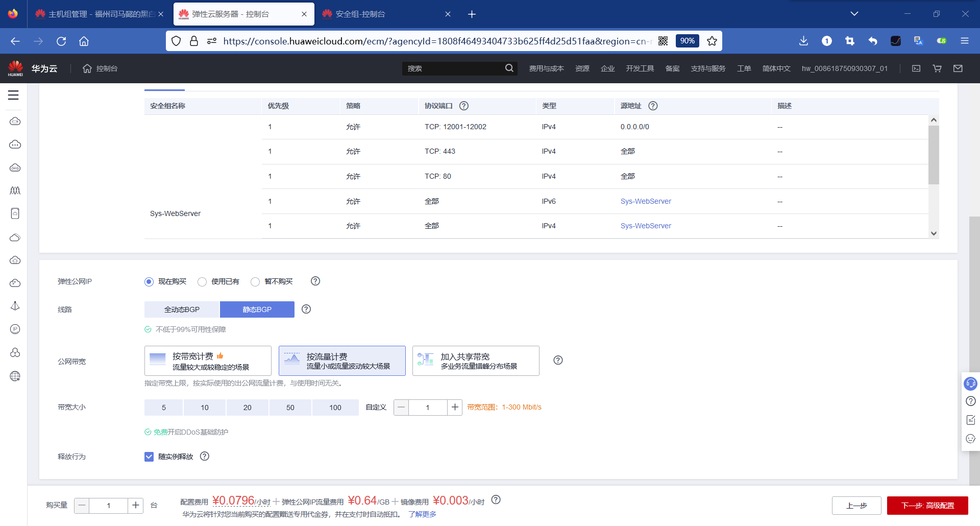Click the help icon beside bandwidth options
Viewport: 980px width, 526px height.
coord(558,360)
